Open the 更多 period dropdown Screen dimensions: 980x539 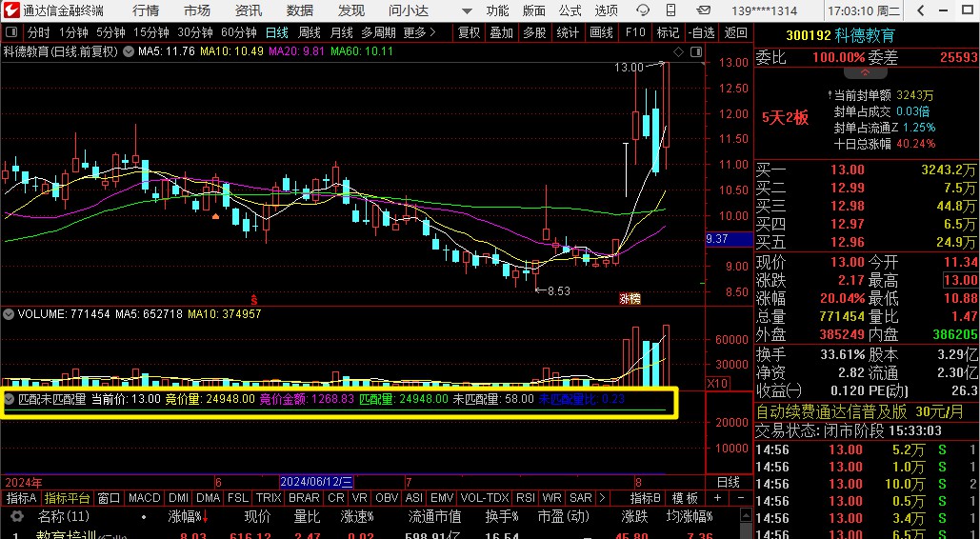click(x=420, y=32)
